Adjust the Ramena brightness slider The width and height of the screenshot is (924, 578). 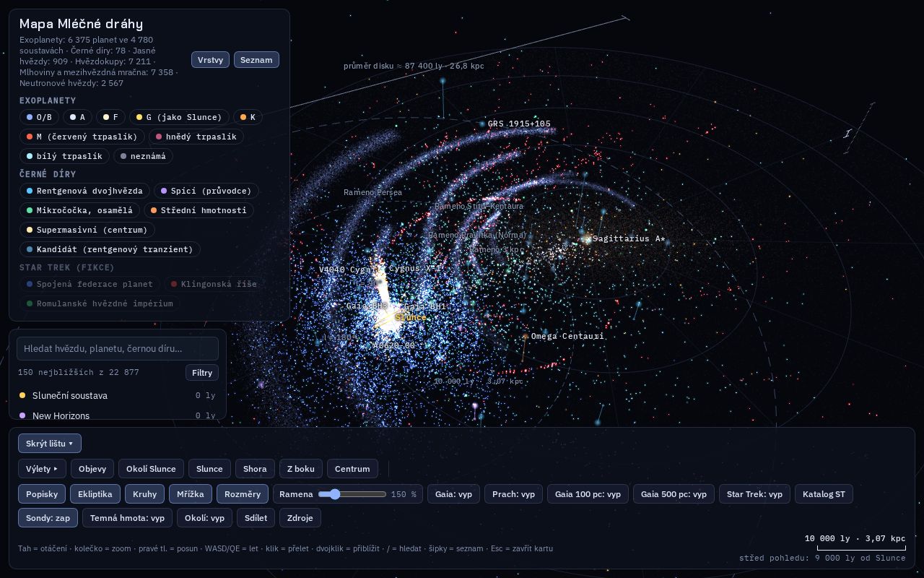pos(352,494)
